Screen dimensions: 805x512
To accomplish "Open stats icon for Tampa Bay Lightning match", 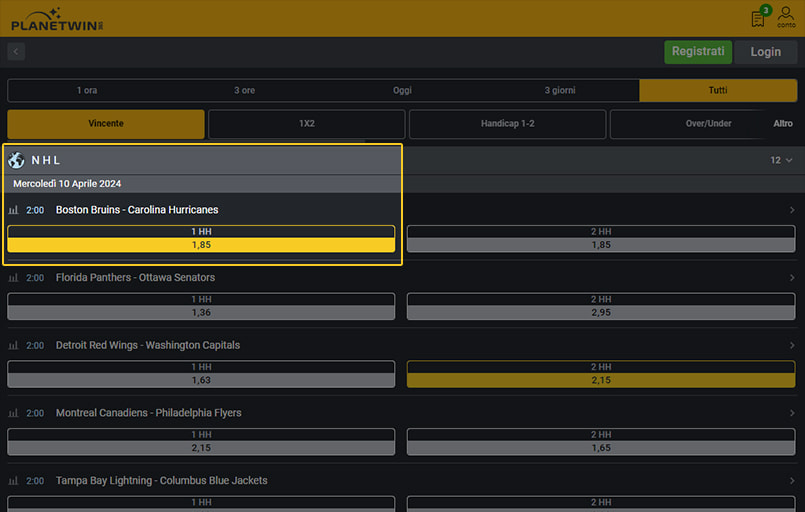I will tap(13, 481).
